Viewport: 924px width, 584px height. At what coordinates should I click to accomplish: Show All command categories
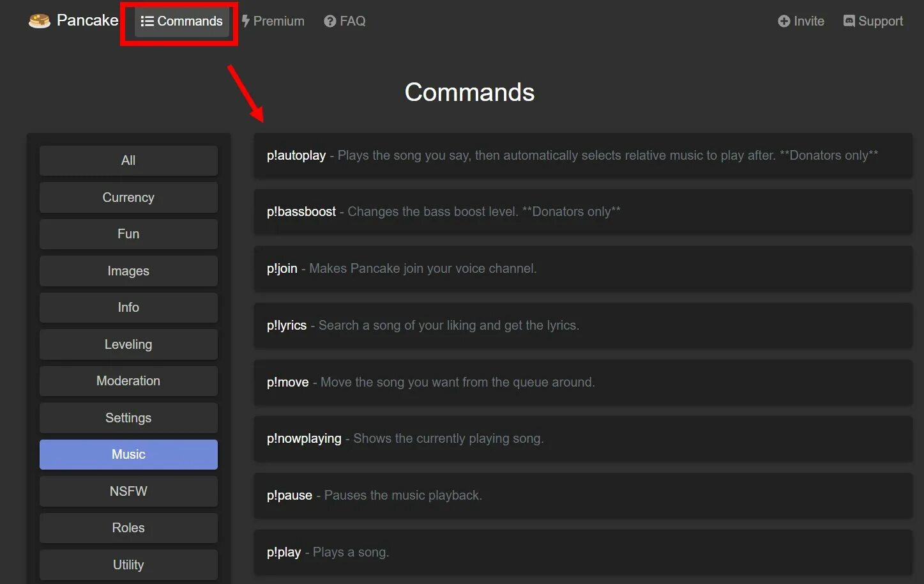point(128,160)
